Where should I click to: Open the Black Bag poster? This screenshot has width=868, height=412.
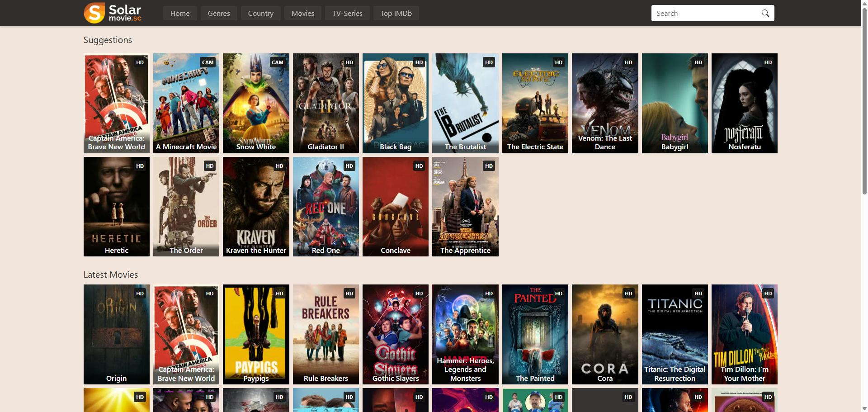396,103
